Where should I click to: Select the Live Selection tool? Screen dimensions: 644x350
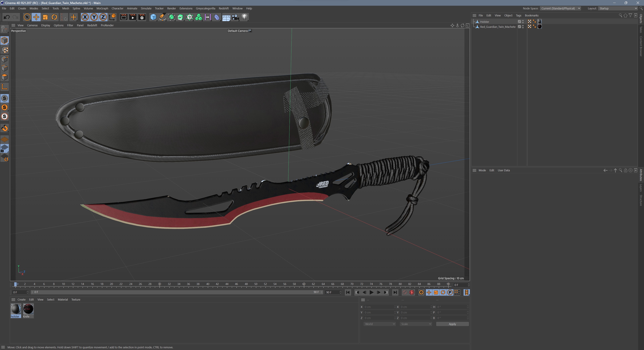(x=27, y=17)
